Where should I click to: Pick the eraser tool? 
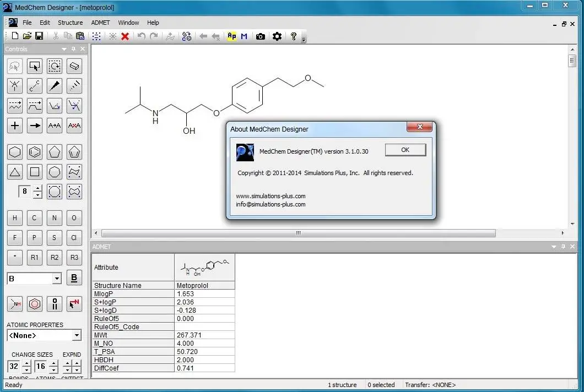(74, 66)
